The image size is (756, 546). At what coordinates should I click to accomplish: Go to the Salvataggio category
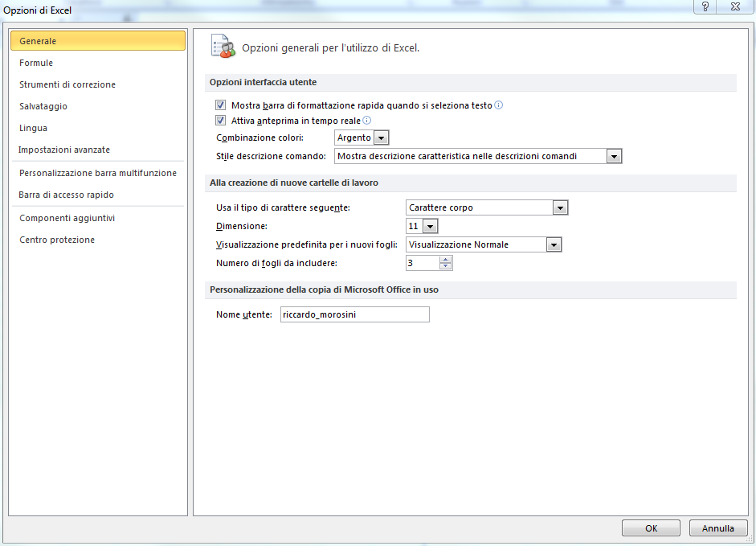pyautogui.click(x=98, y=106)
